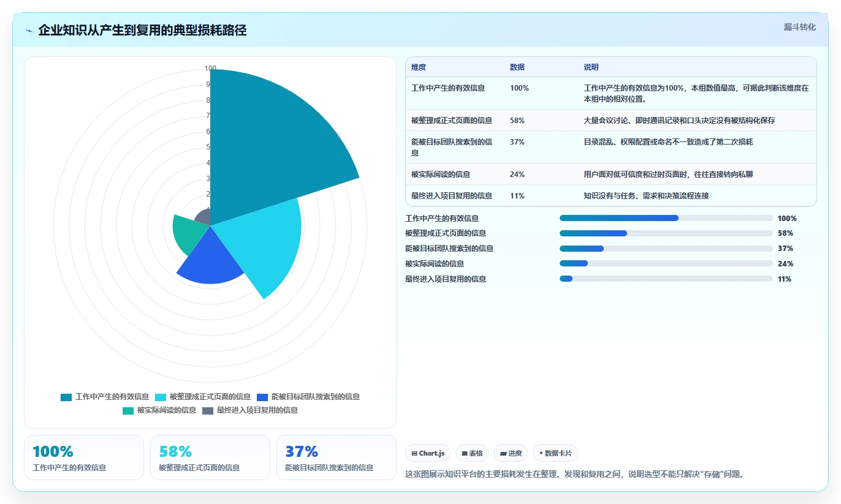Click the 11% cell in the table
The image size is (841, 504).
(517, 196)
